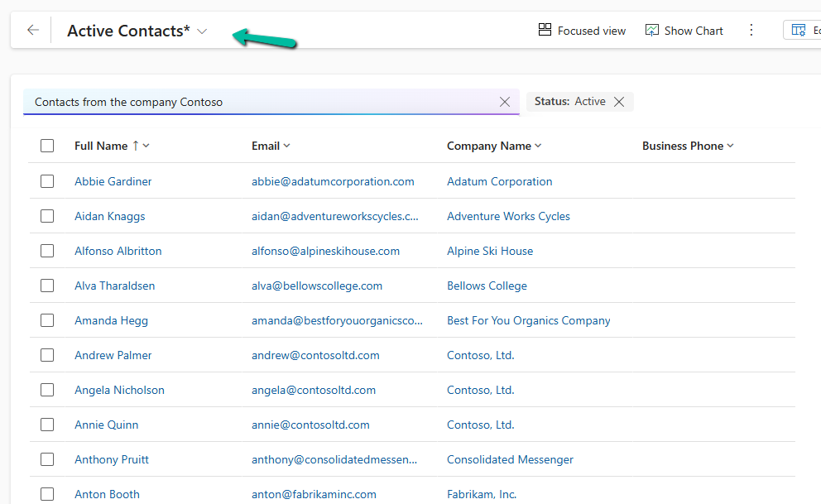Screen dimensions: 821x504
Task: Open Aidan Knaggs contact record
Action: 109,216
